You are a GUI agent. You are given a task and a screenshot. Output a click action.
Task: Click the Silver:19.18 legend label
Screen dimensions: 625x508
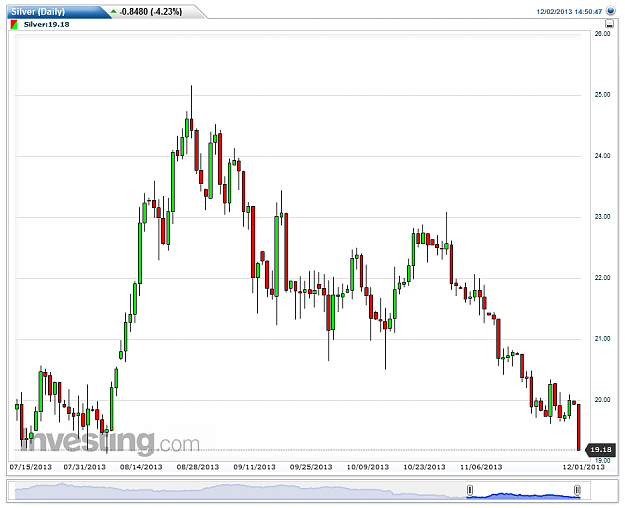tap(46, 25)
